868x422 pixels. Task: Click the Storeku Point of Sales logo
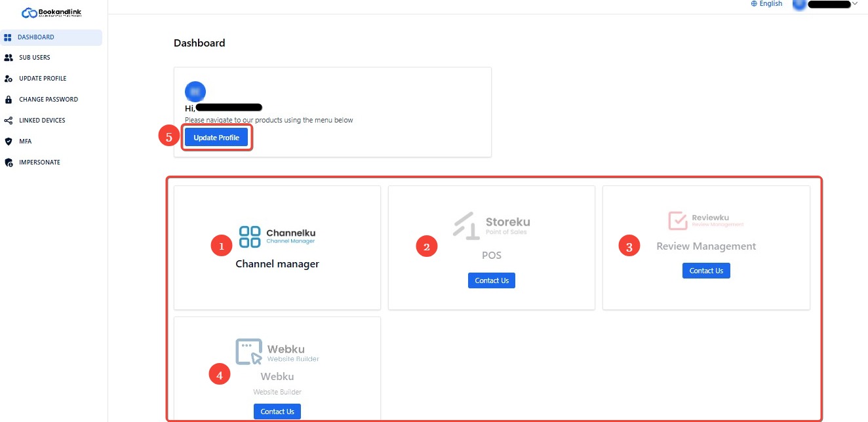(491, 226)
